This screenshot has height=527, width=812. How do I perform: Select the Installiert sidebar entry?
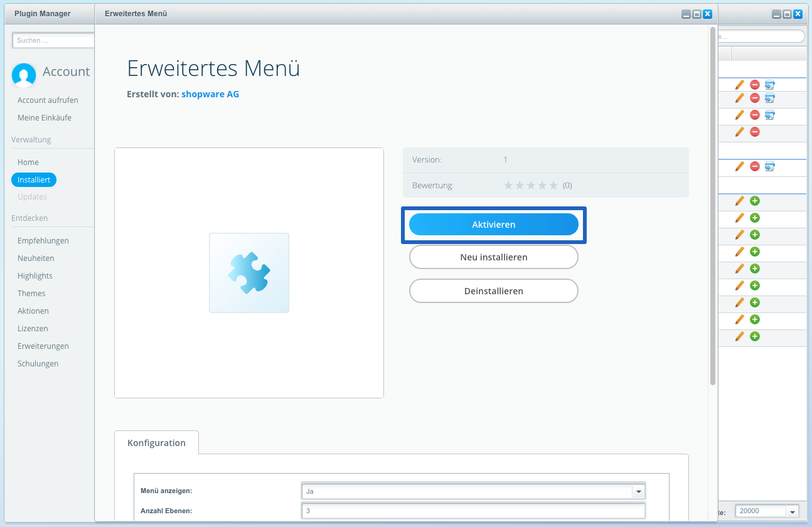[x=34, y=180]
